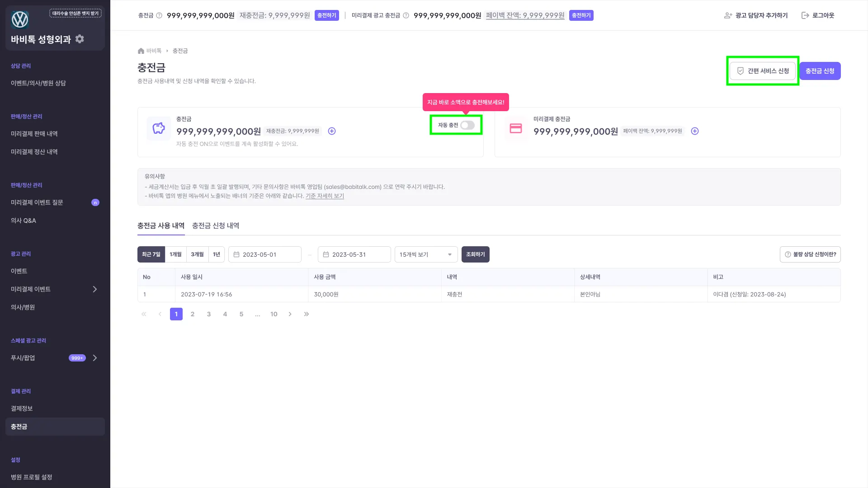Image resolution: width=868 pixels, height=488 pixels.
Task: Click table cell 2023-07-19 16:56
Action: point(242,294)
